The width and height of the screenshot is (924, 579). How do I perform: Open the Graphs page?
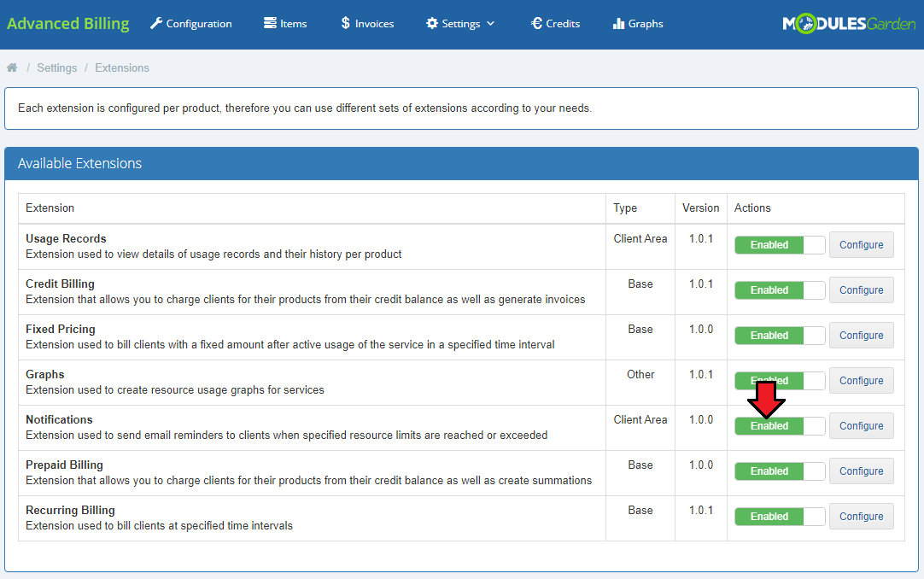coord(638,24)
